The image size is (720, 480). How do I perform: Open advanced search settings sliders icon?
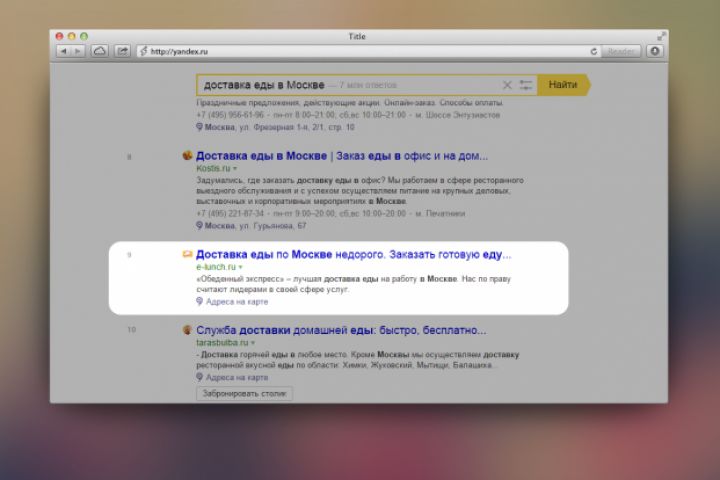pyautogui.click(x=526, y=85)
